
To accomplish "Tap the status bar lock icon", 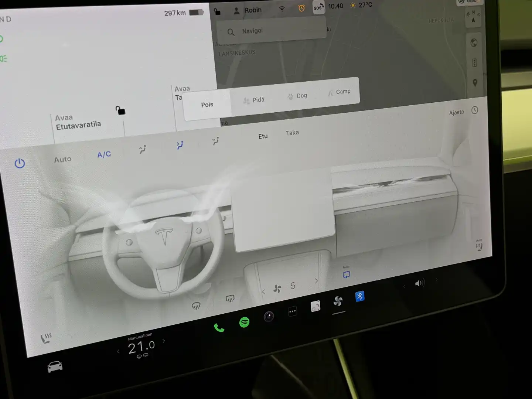I will point(217,12).
